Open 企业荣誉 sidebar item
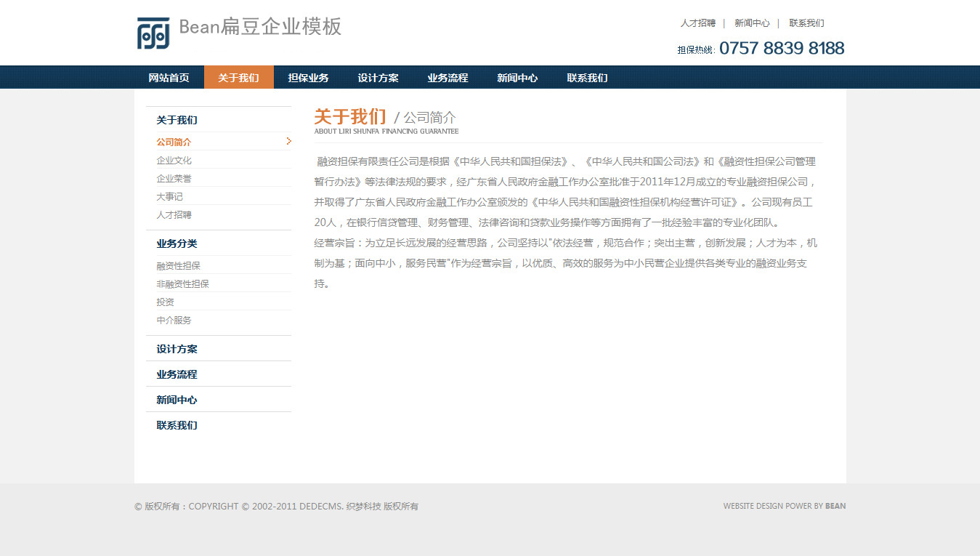The height and width of the screenshot is (556, 980). 174,179
